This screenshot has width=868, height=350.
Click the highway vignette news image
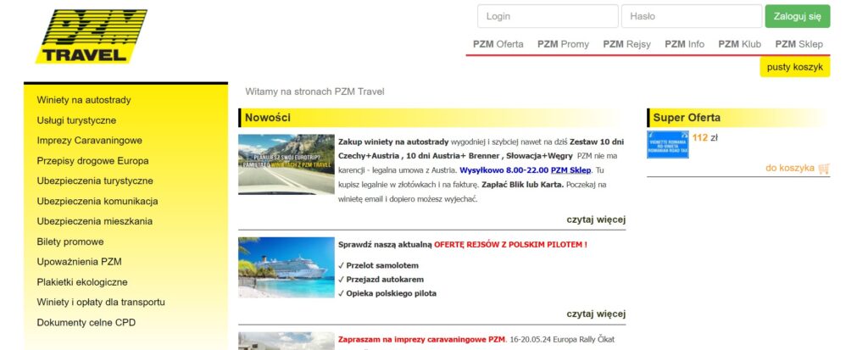(x=286, y=164)
